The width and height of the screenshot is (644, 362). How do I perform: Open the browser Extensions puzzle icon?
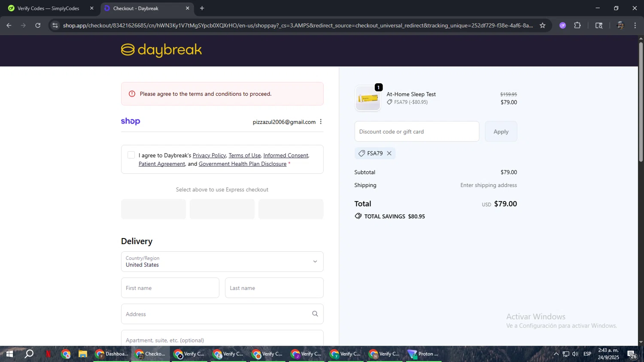tap(577, 25)
